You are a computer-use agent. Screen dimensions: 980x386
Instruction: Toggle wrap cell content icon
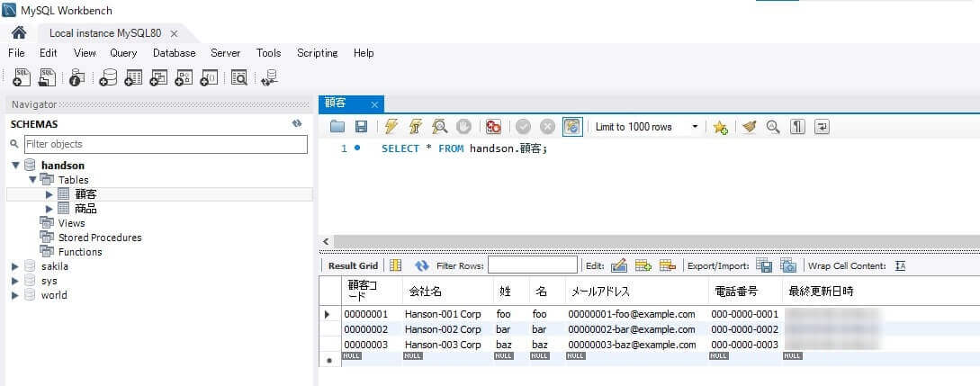[x=900, y=265]
